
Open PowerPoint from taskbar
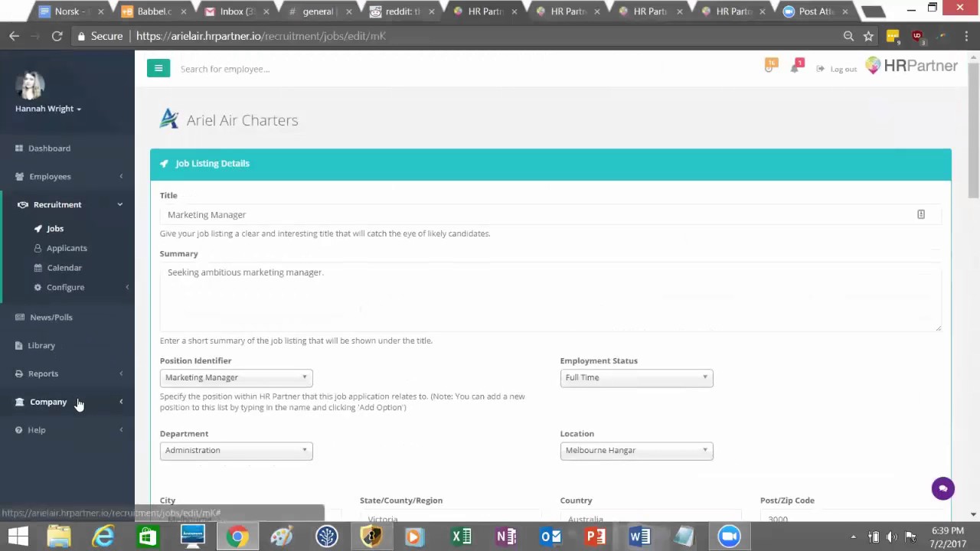coord(595,536)
